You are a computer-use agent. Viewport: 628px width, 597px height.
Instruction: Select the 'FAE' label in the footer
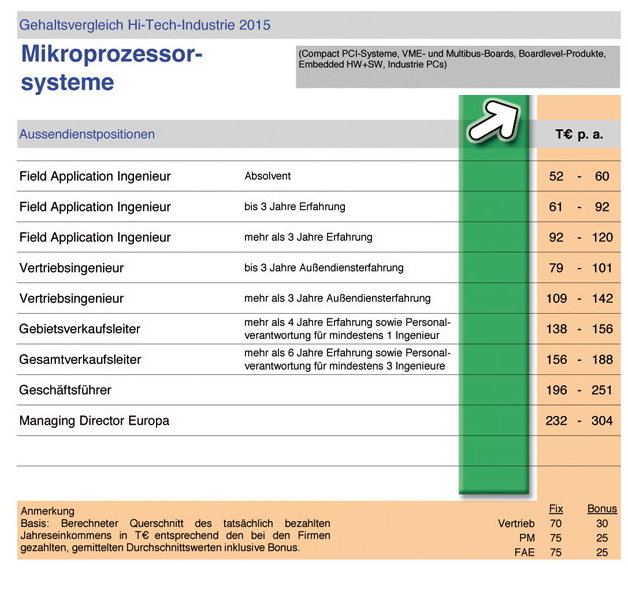tap(525, 553)
